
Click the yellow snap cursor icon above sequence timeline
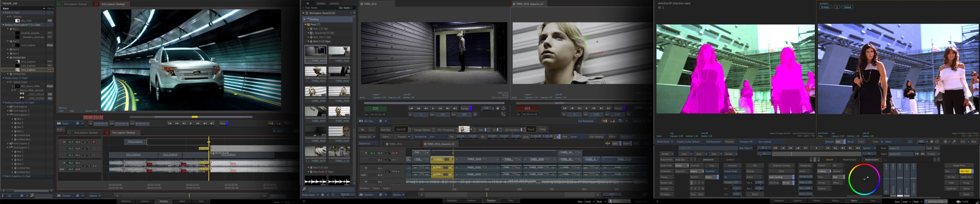pos(608,144)
